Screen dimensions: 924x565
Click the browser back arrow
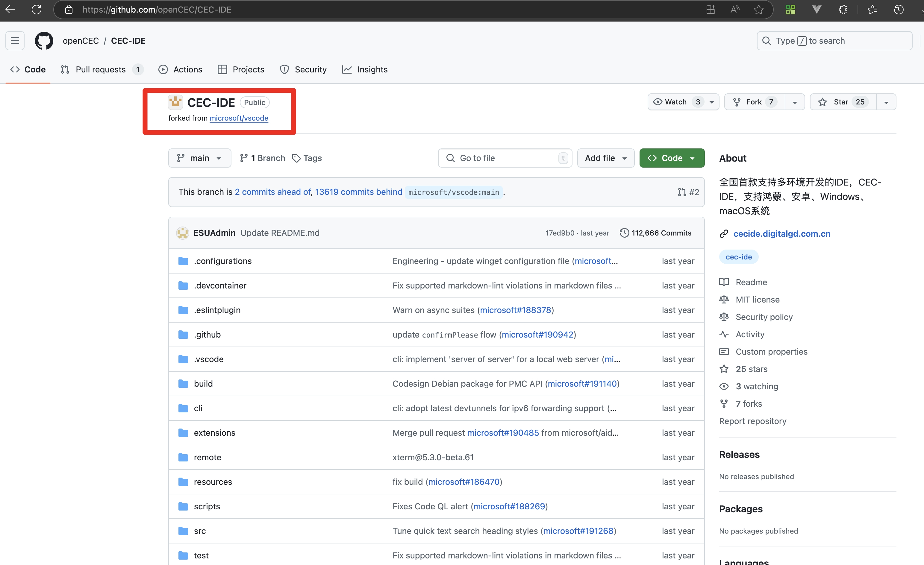click(x=10, y=9)
